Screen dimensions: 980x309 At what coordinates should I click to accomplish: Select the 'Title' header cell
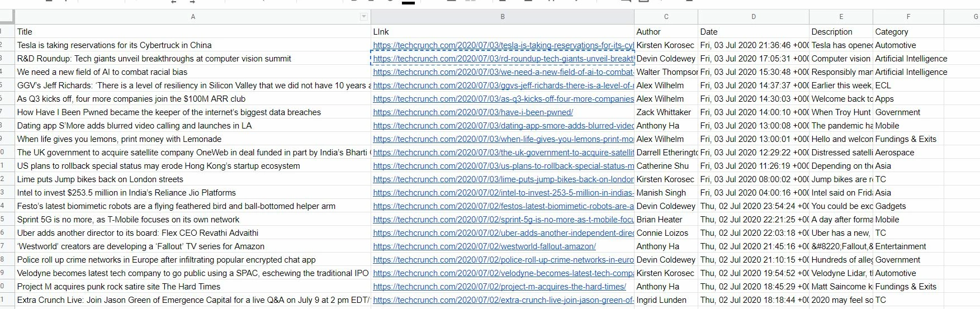pos(193,32)
